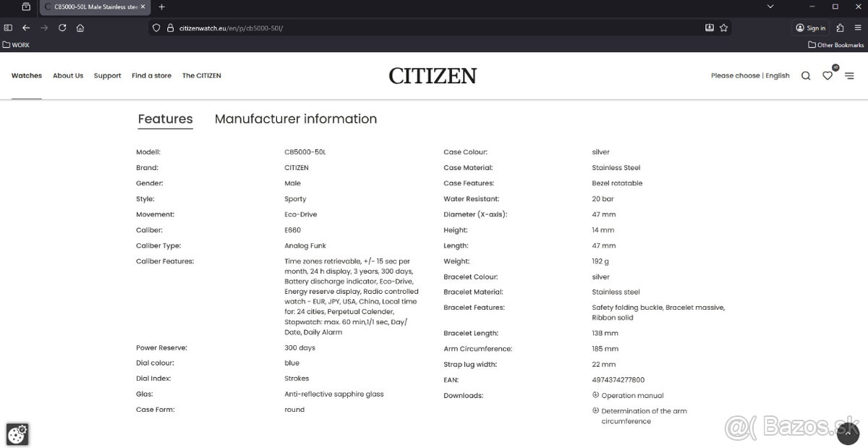The height and width of the screenshot is (448, 868).
Task: Click inside the address bar
Action: click(x=362, y=28)
